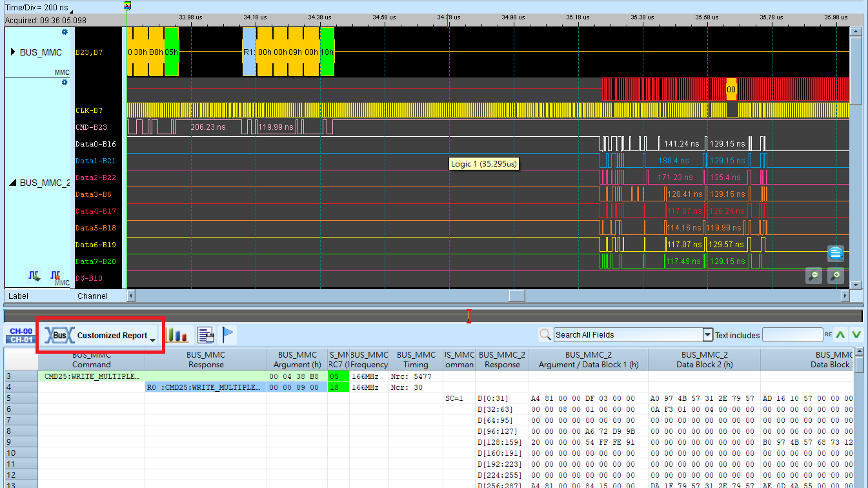Click the zoom in magnifier on waveform
Image resolution: width=868 pixels, height=488 pixels.
pos(835,276)
